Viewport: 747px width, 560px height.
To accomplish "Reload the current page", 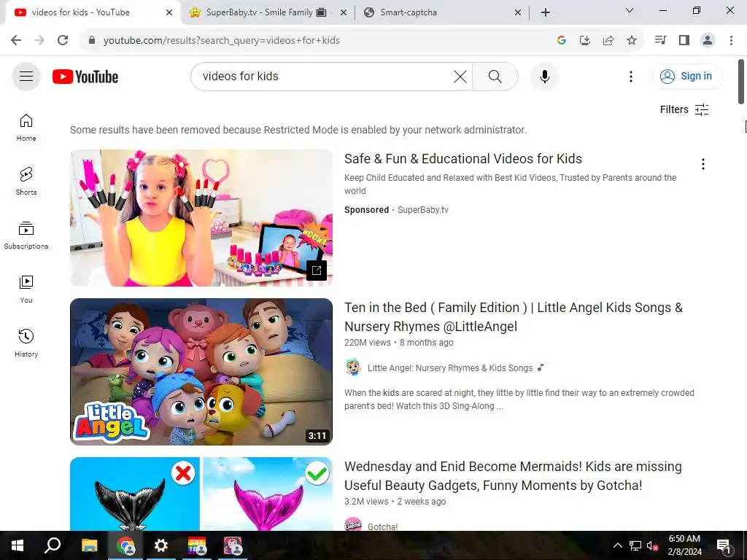I will pyautogui.click(x=63, y=41).
